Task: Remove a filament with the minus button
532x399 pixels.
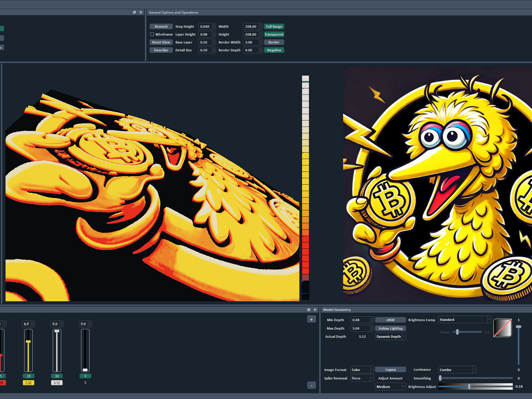Action: pos(312,385)
